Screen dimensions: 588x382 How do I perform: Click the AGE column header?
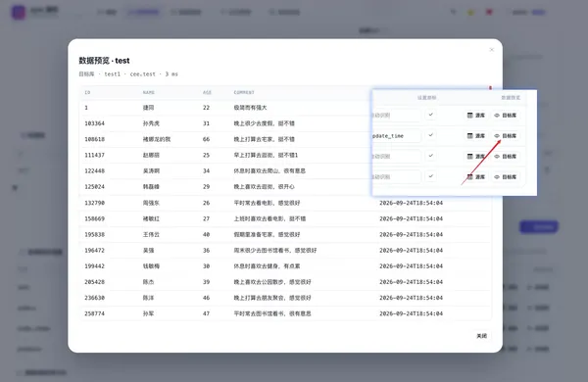(207, 93)
